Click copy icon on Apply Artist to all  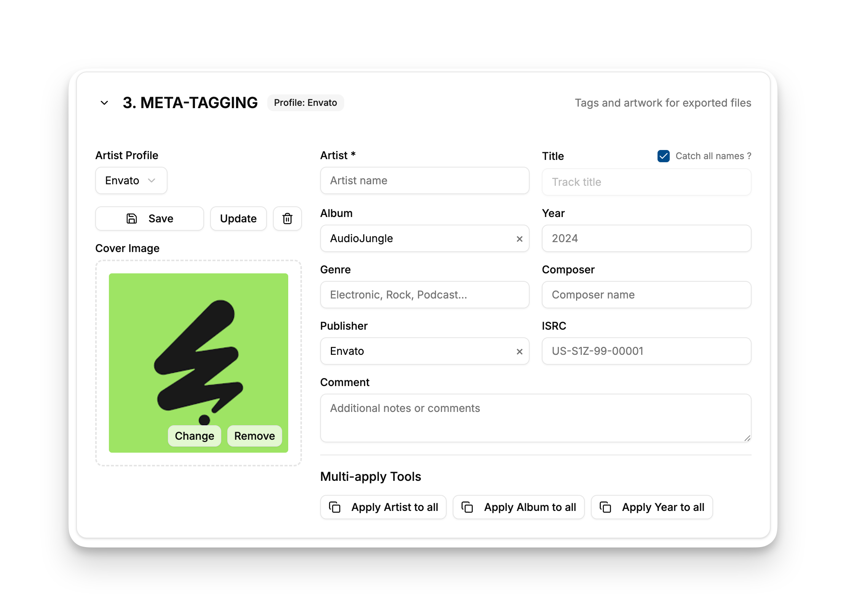pos(335,507)
